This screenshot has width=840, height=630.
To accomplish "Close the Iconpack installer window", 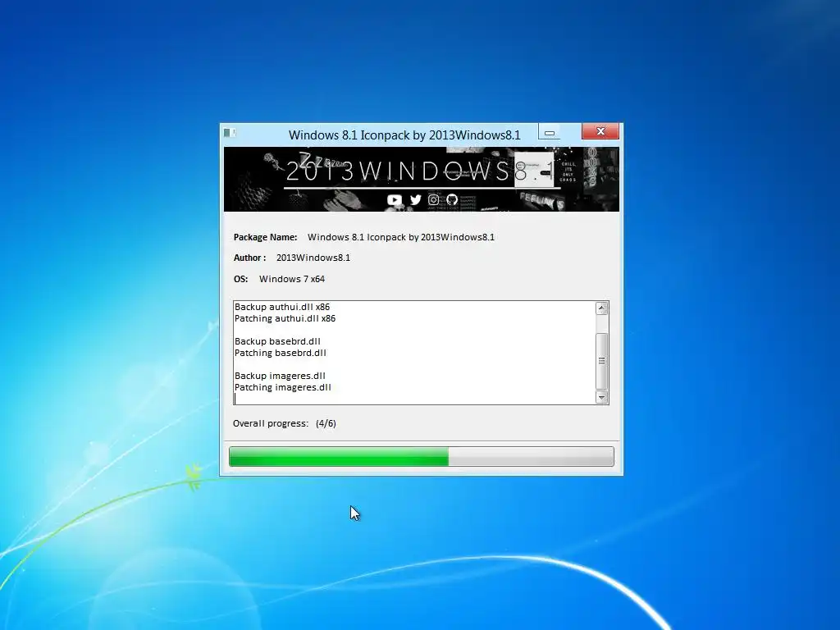I will pos(600,131).
